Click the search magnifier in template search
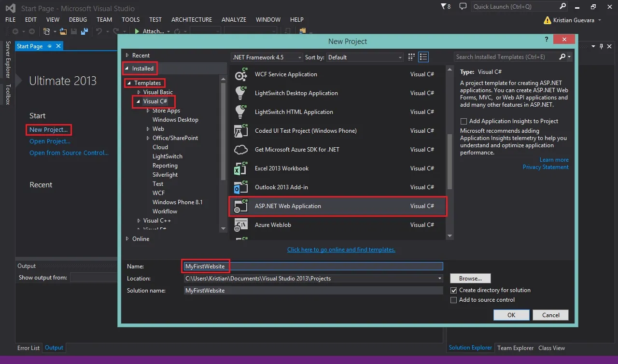618x364 pixels. (x=562, y=56)
